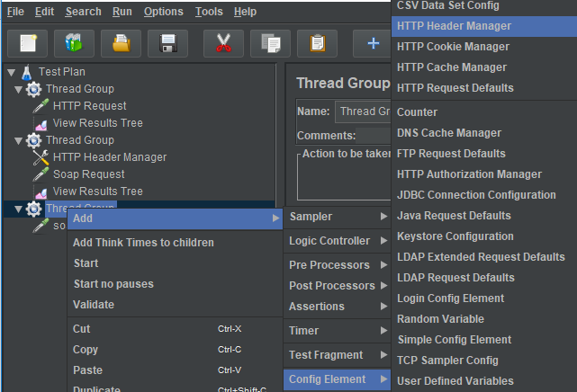Open the Timer submenu
Screen dimensions: 577x392
[x=337, y=331]
